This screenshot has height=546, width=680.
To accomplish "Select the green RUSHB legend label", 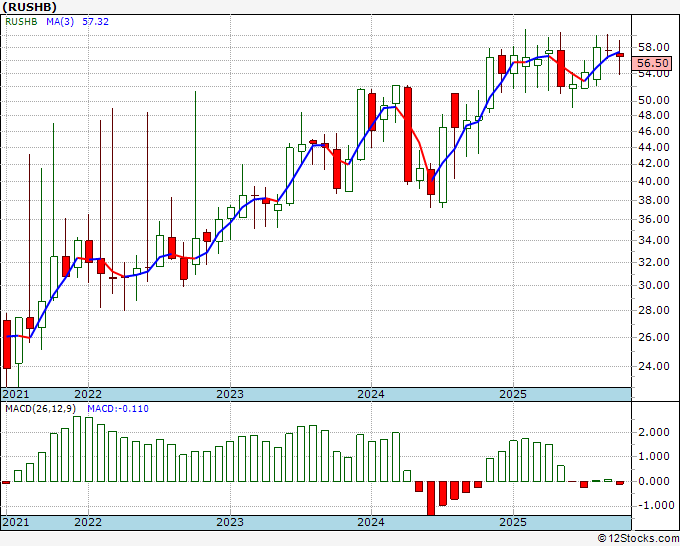I will [21, 22].
